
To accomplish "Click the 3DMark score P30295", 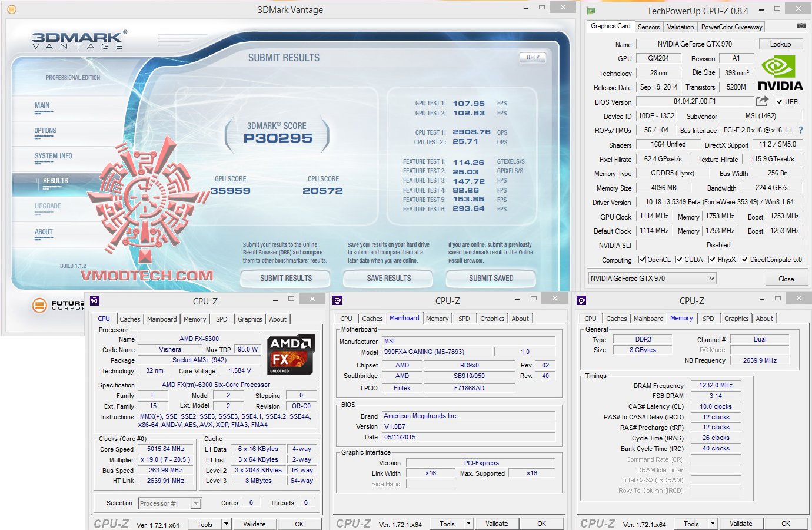I will [x=278, y=138].
